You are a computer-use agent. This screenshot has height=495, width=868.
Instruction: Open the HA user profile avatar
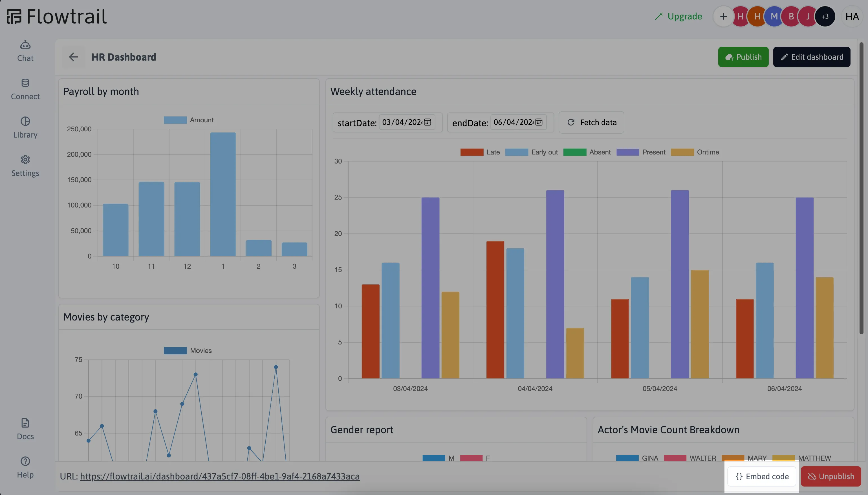click(852, 16)
